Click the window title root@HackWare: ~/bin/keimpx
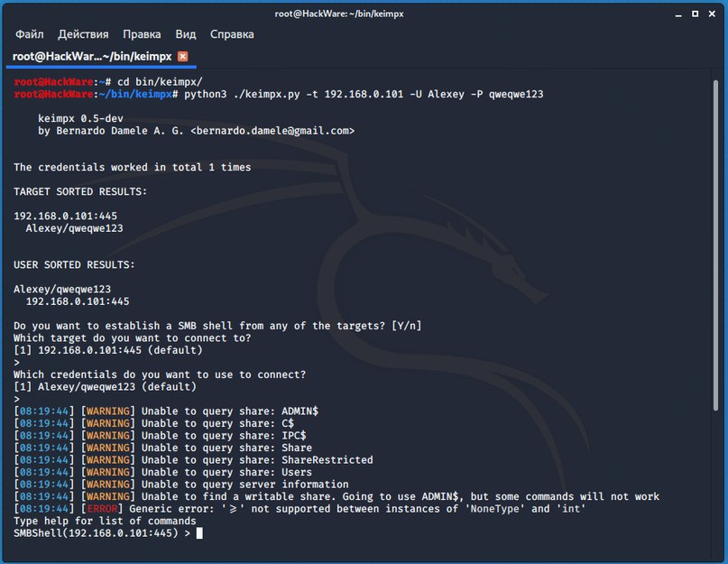The width and height of the screenshot is (728, 564). coord(339,14)
